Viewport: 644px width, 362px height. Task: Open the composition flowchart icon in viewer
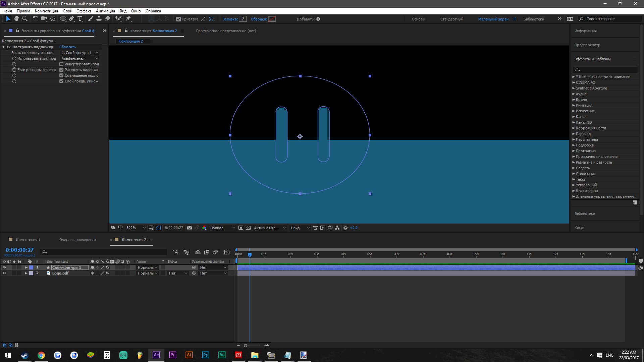tap(337, 228)
